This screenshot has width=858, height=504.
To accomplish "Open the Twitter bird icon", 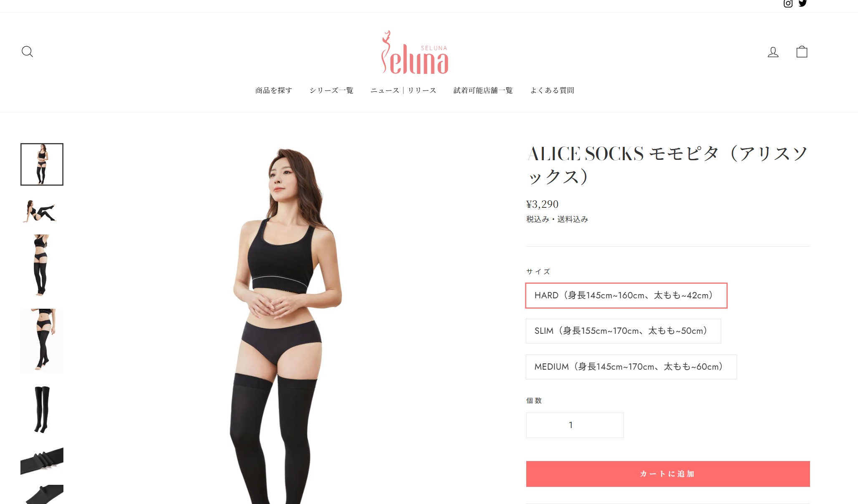I will coord(803,3).
